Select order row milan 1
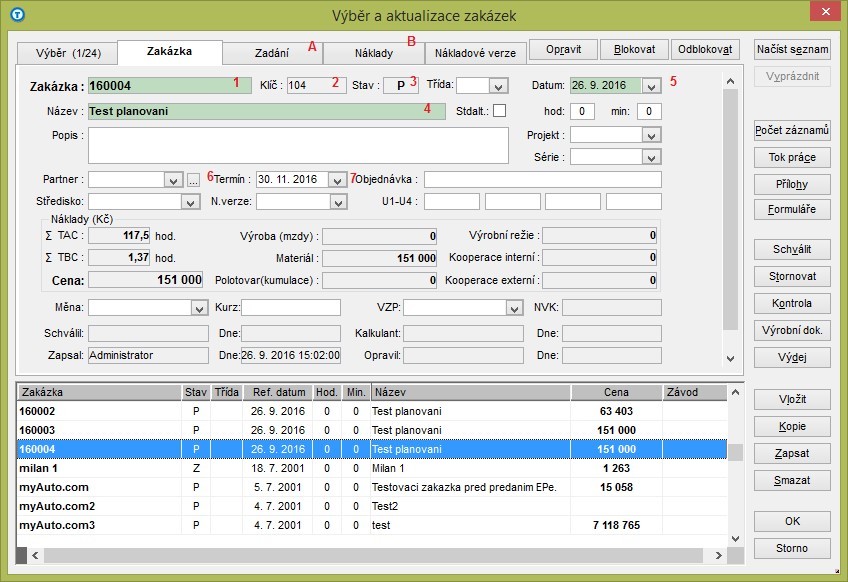The image size is (848, 582). point(372,468)
